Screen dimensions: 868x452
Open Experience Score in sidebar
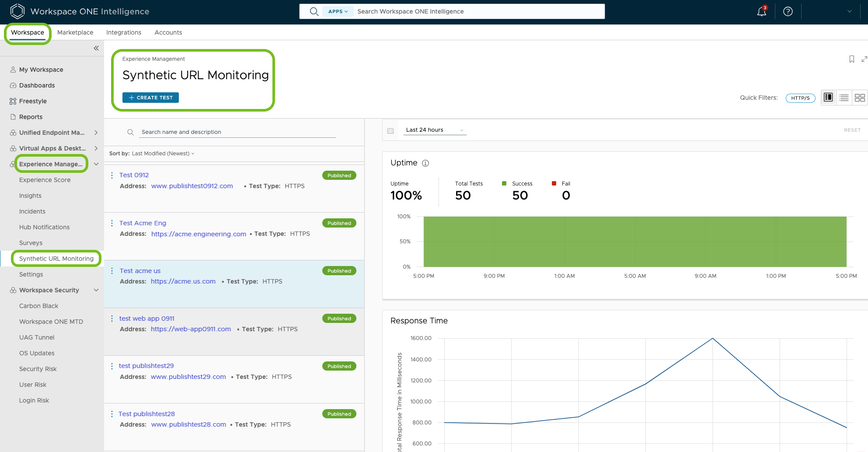[x=45, y=180]
